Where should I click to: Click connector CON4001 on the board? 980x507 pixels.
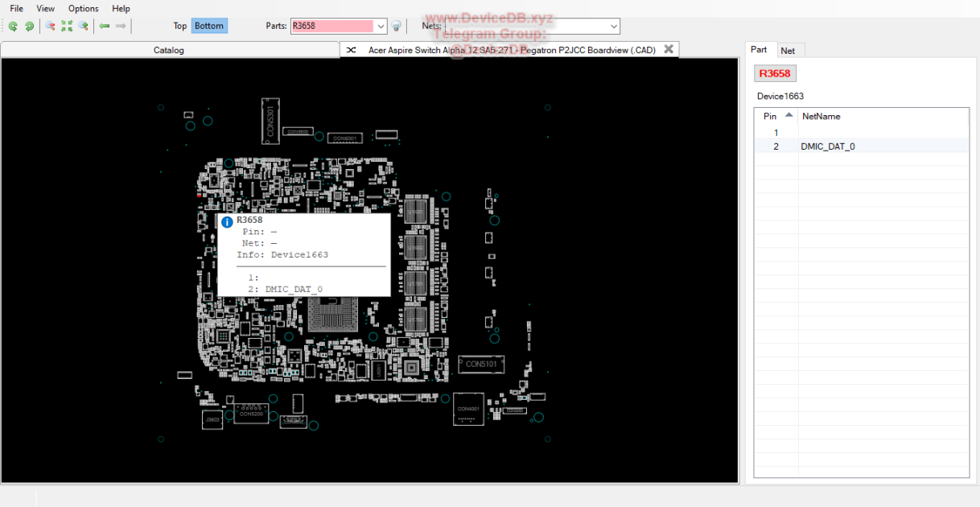(468, 409)
